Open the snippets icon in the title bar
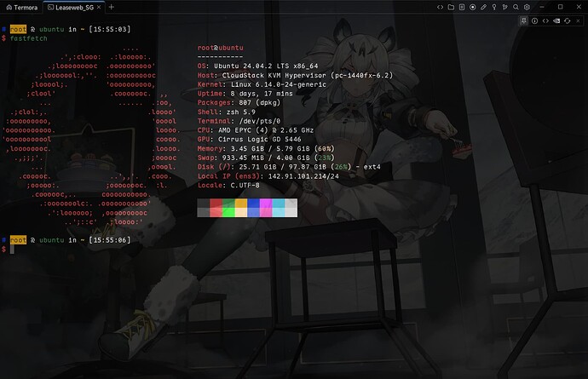The width and height of the screenshot is (588, 379). click(x=440, y=7)
